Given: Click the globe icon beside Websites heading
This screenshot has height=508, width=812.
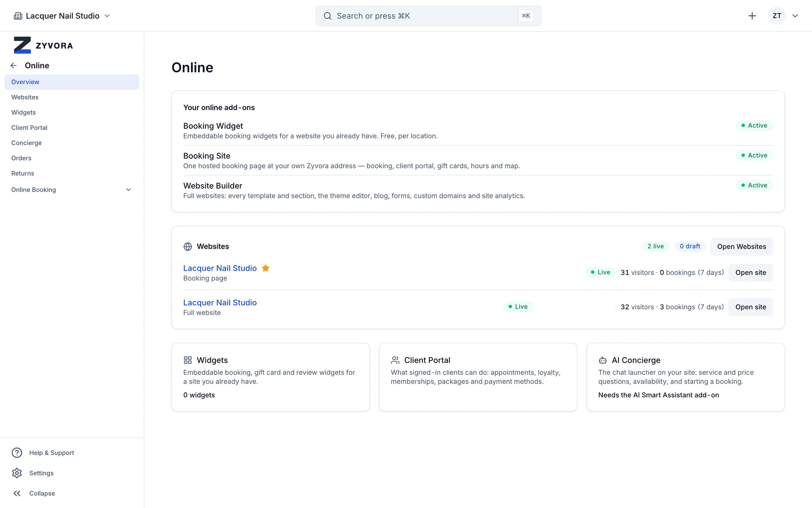Looking at the screenshot, I should [188, 247].
